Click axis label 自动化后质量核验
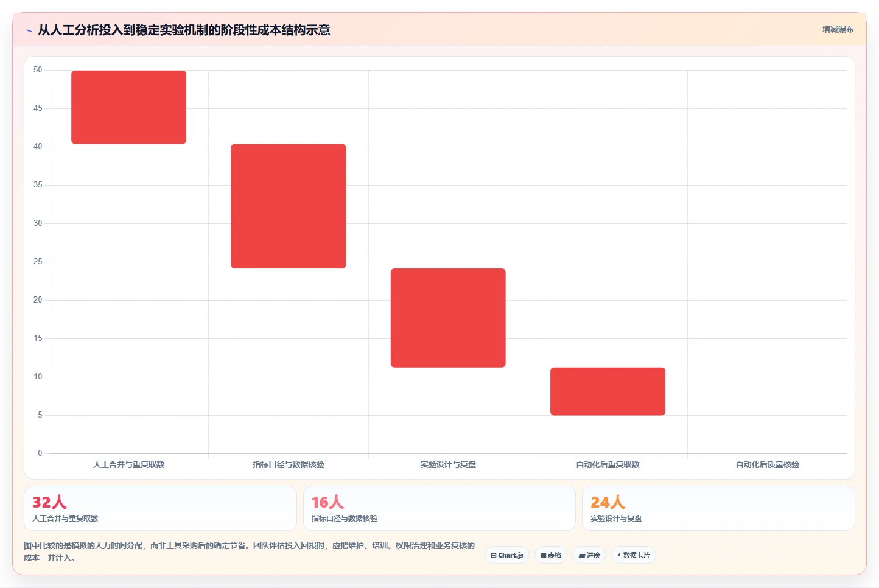The height and width of the screenshot is (588, 879). 767,464
